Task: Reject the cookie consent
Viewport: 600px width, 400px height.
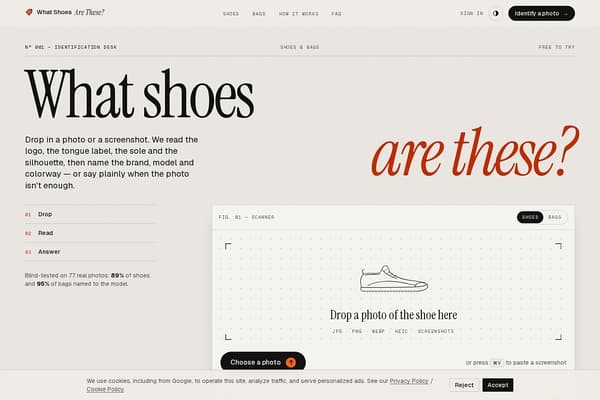Action: point(464,385)
